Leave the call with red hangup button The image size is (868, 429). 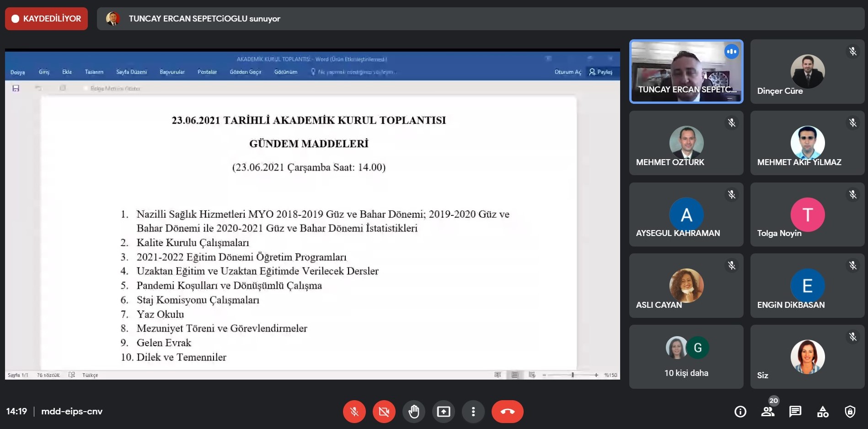pyautogui.click(x=507, y=412)
